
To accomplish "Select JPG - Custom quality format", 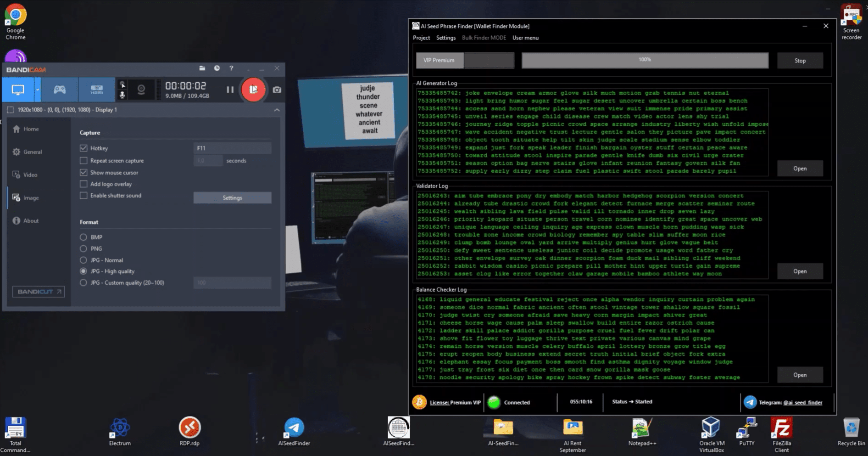I will click(83, 283).
